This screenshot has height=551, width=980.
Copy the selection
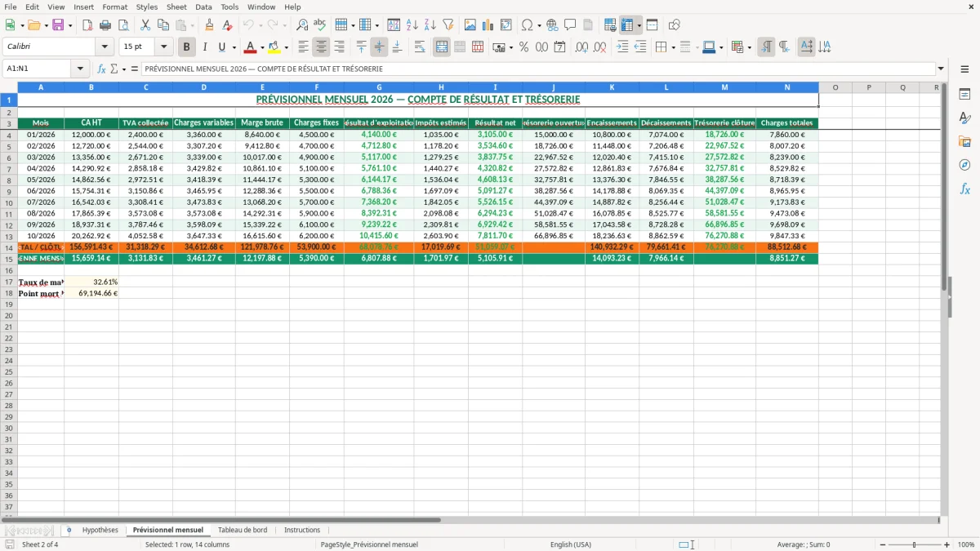coord(163,25)
